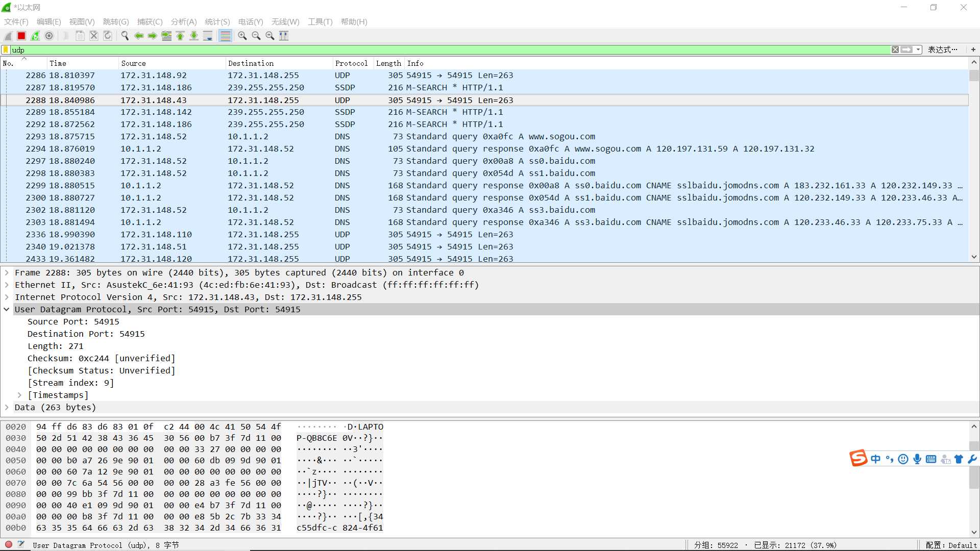This screenshot has height=551, width=980.
Task: Jump to last packet icon
Action: coord(194,36)
